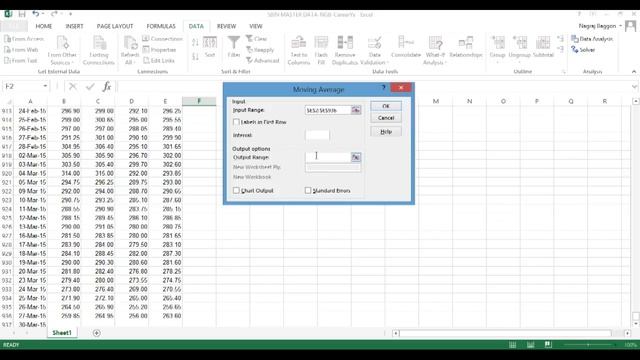Screen dimensions: 640x360
Task: Click the Interval input field
Action: 317,135
